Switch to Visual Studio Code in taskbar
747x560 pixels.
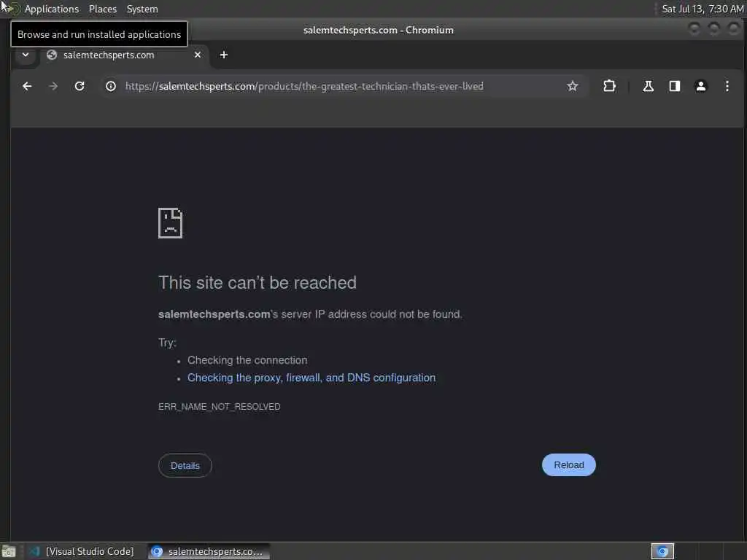tap(82, 551)
